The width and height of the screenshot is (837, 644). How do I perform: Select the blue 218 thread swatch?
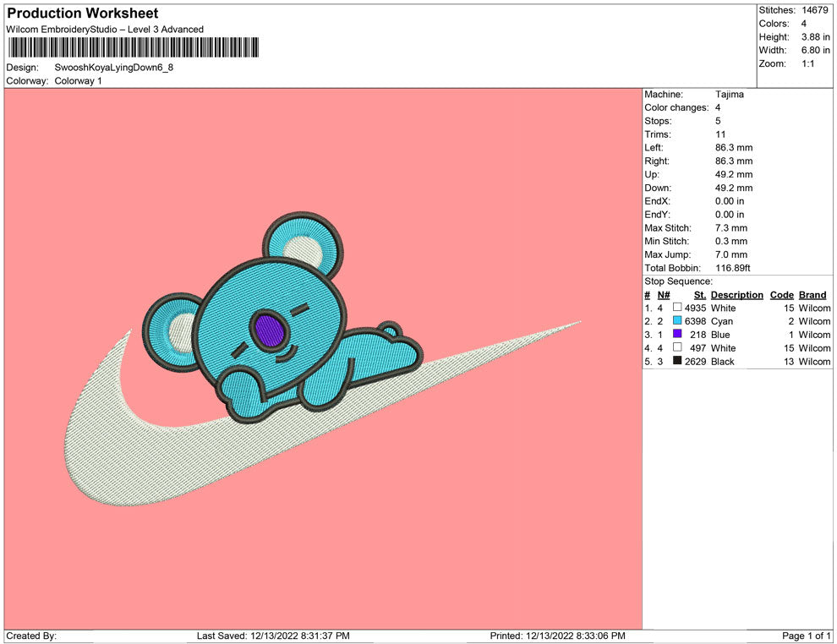(x=677, y=335)
